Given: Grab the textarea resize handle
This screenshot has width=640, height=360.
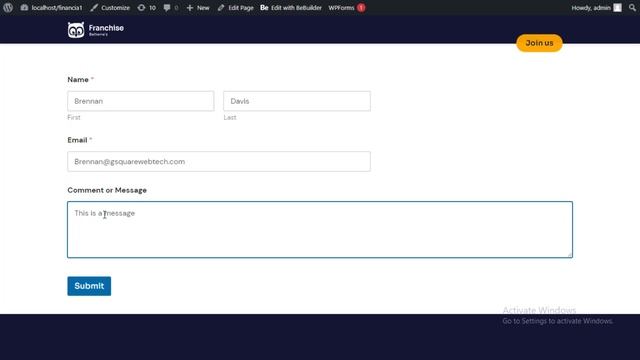Looking at the screenshot, I should coord(569,254).
